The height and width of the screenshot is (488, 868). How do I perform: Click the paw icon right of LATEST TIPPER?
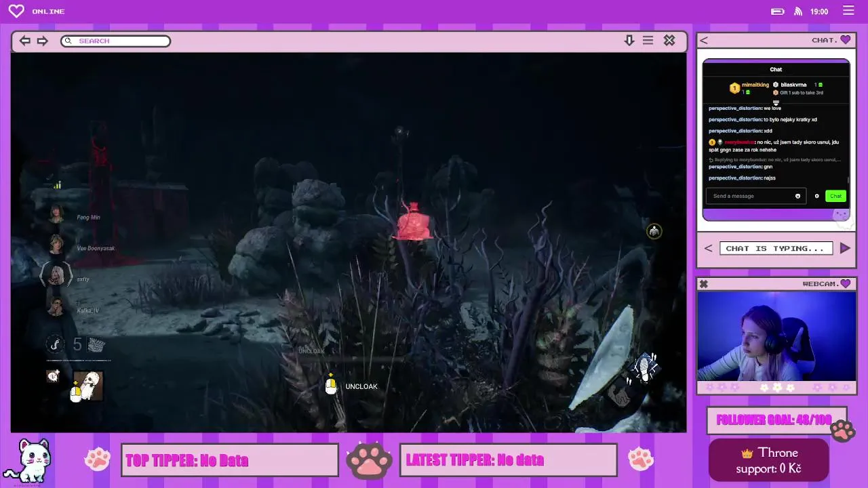tap(641, 460)
